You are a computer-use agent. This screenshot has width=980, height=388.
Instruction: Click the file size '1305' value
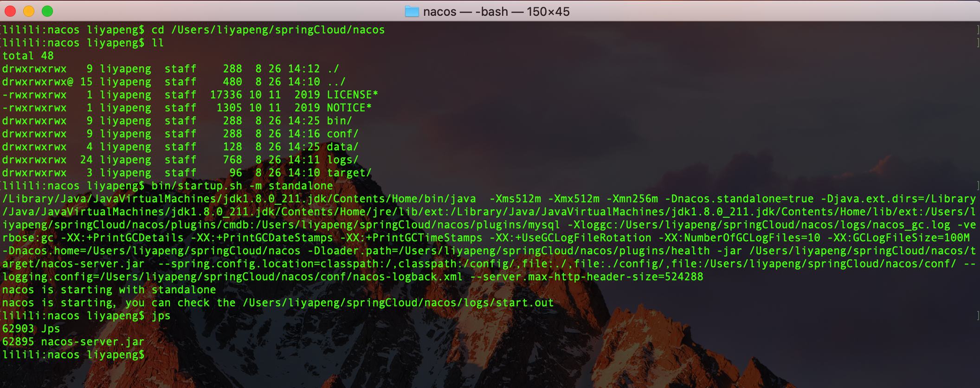[x=229, y=108]
